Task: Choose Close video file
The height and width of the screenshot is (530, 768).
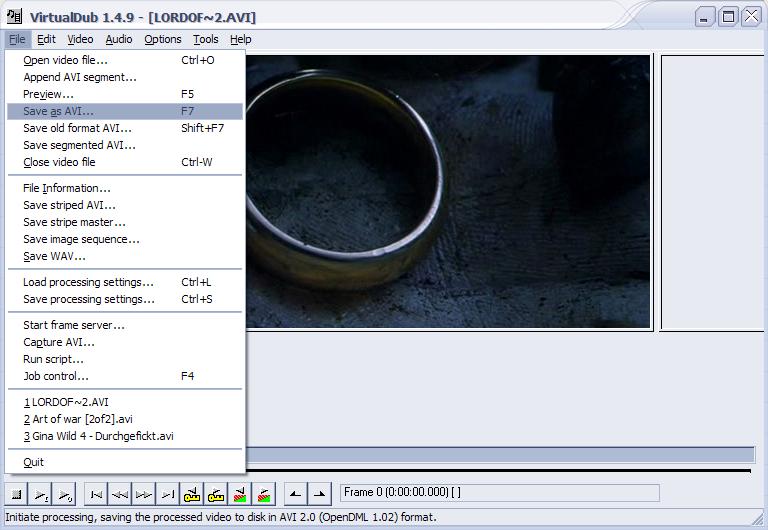Action: coord(125,162)
